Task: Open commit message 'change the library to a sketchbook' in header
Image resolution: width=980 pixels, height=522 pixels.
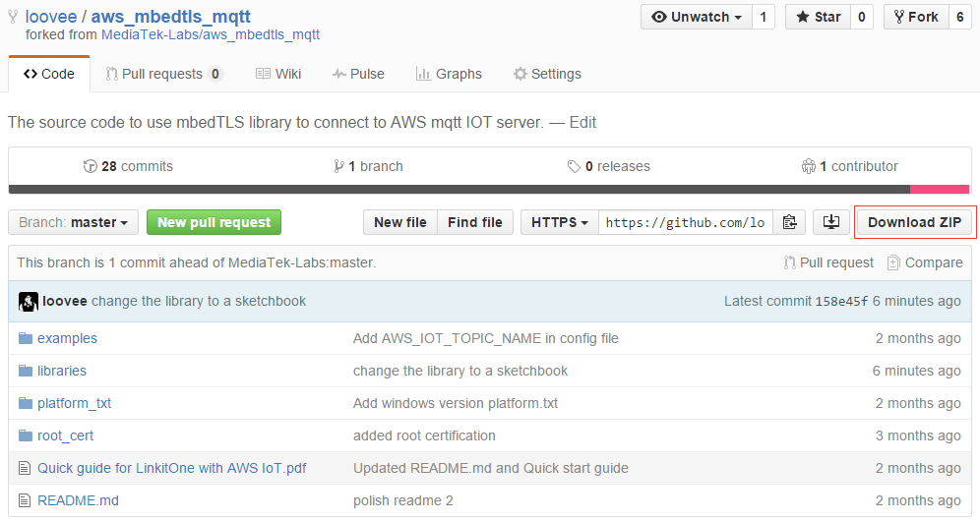Action: point(199,302)
